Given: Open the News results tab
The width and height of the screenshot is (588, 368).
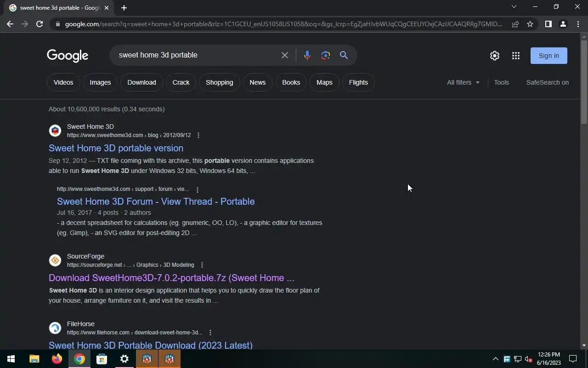Looking at the screenshot, I should click(x=258, y=82).
